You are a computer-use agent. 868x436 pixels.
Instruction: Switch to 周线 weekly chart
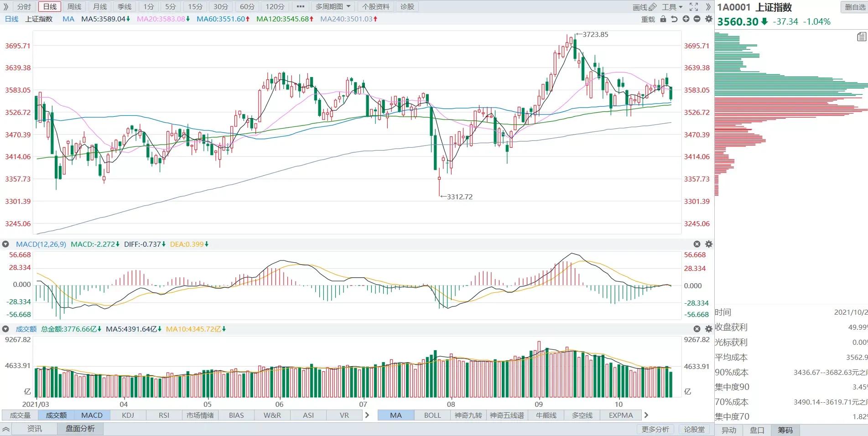click(74, 7)
